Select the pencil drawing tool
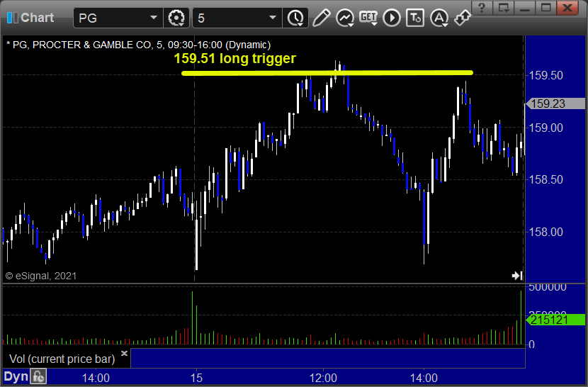This screenshot has height=387, width=588. (x=322, y=18)
